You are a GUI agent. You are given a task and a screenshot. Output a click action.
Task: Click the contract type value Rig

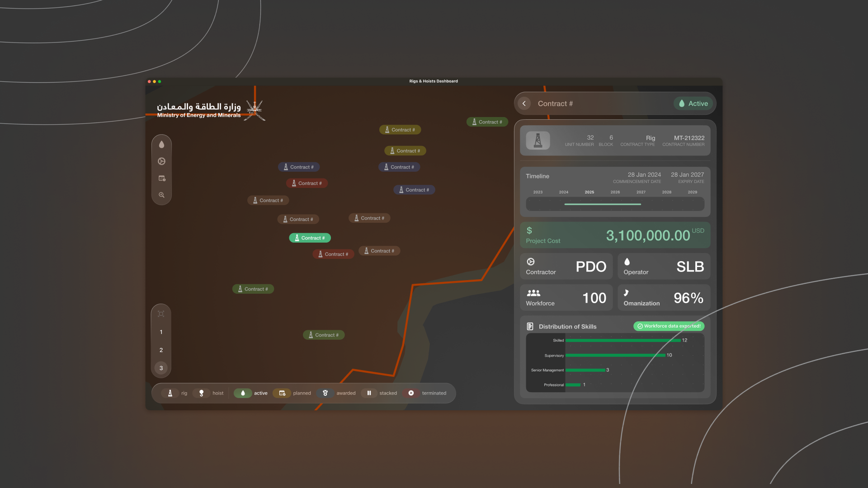tap(651, 138)
